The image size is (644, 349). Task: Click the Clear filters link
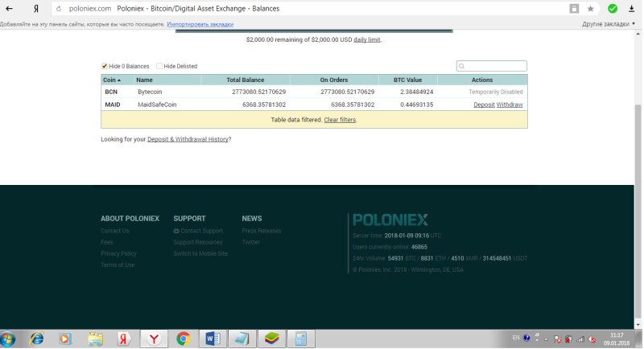tap(340, 120)
